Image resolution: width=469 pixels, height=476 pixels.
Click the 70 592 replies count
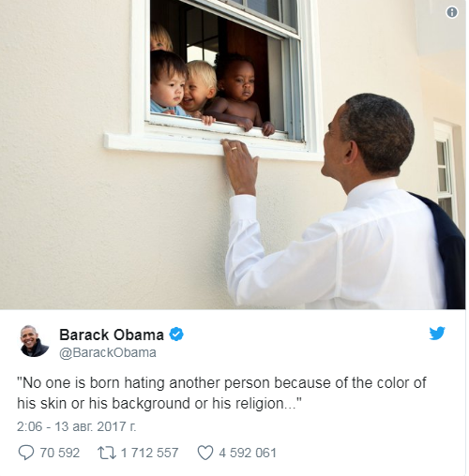pos(60,453)
